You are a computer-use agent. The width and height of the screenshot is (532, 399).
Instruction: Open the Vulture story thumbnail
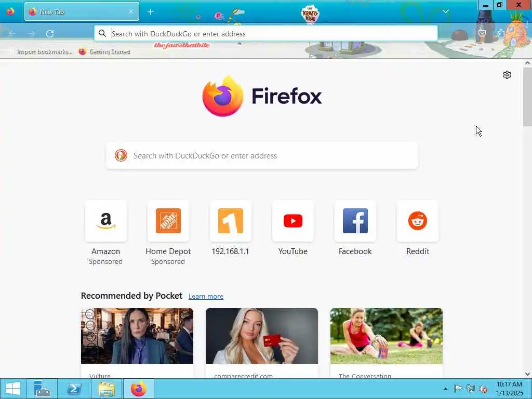[x=137, y=336]
